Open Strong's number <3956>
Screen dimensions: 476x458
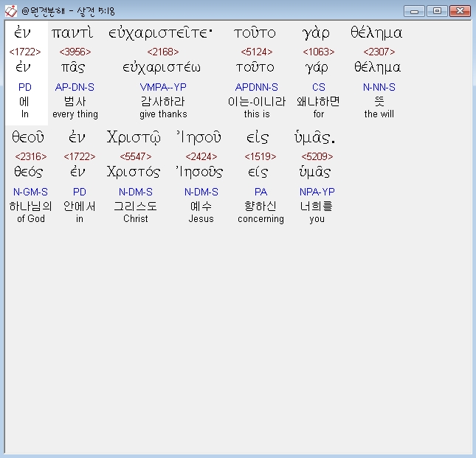pos(75,52)
